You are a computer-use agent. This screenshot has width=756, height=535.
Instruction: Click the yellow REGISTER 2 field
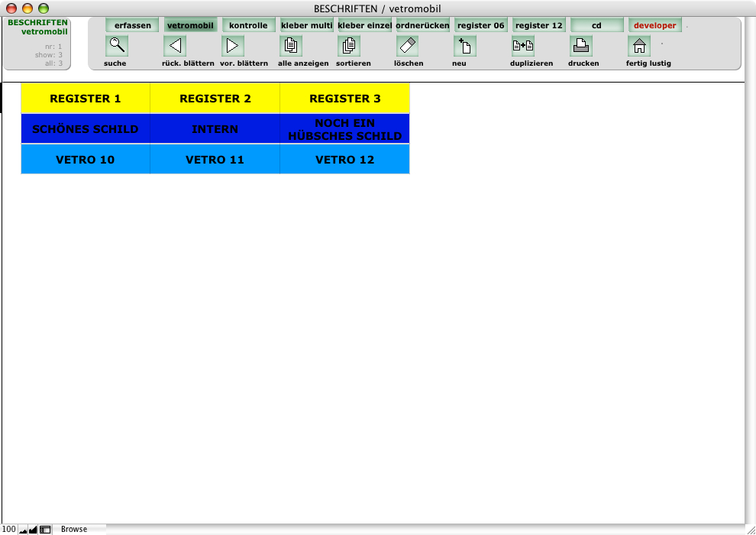pyautogui.click(x=215, y=99)
